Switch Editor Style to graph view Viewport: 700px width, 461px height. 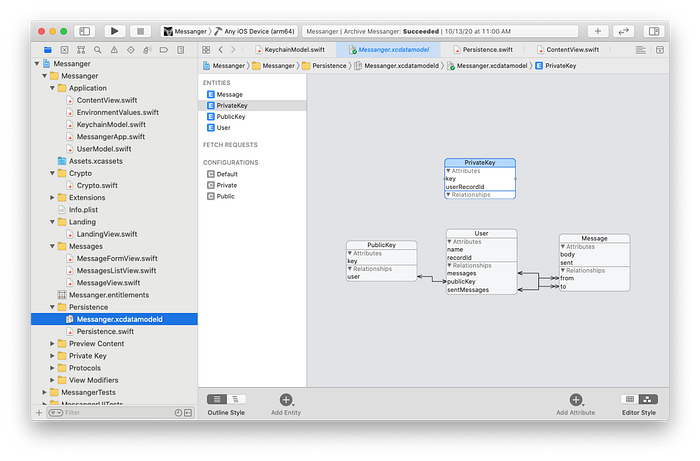[648, 399]
